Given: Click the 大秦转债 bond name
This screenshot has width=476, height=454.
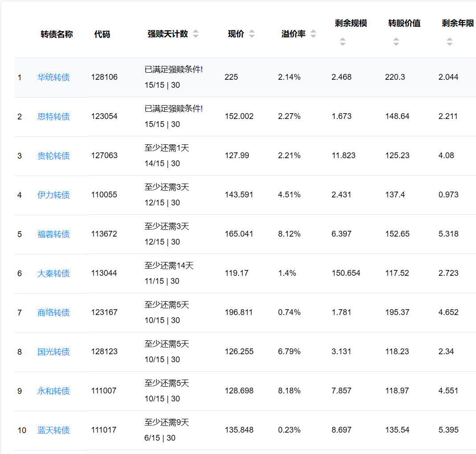Looking at the screenshot, I should click(53, 273).
